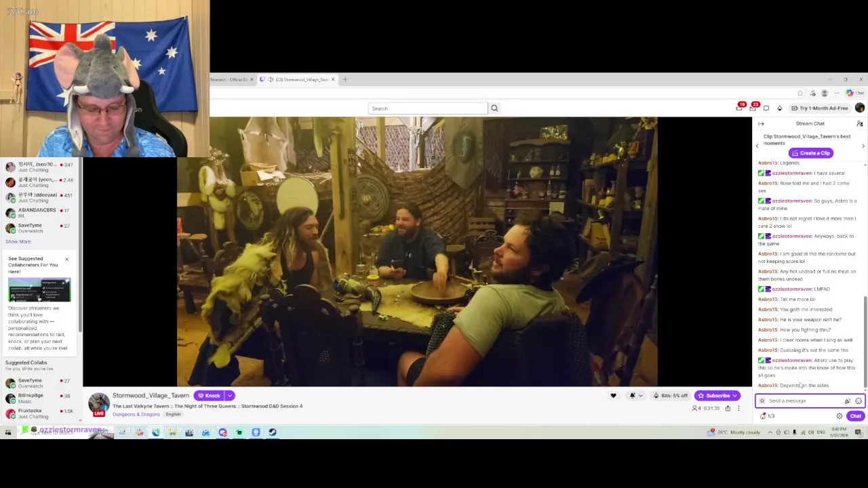
Task: Open channel points reward icon showing 1/3
Action: (x=767, y=416)
